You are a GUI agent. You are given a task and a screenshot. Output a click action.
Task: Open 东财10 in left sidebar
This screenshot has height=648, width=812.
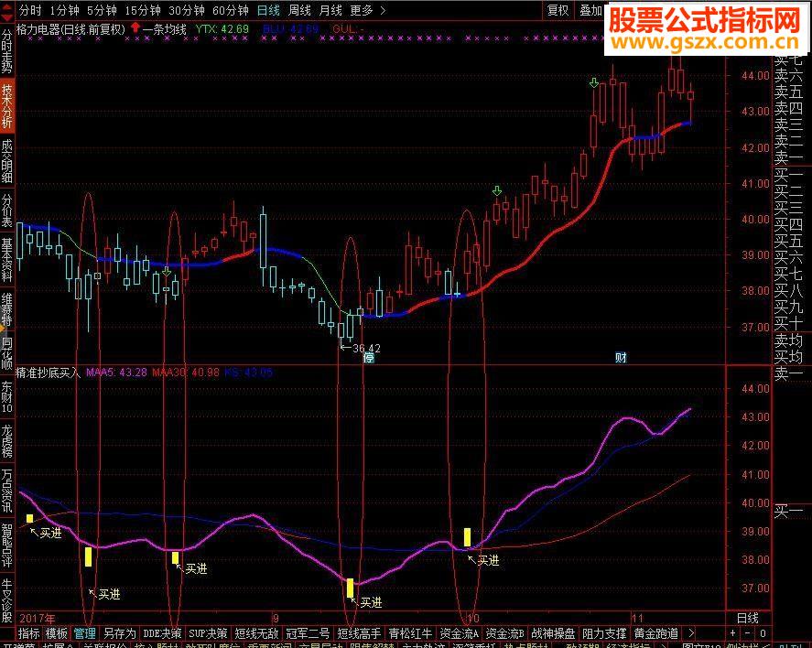[6, 397]
